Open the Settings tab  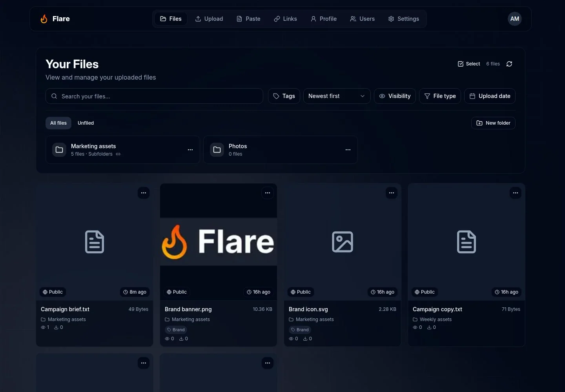point(404,19)
